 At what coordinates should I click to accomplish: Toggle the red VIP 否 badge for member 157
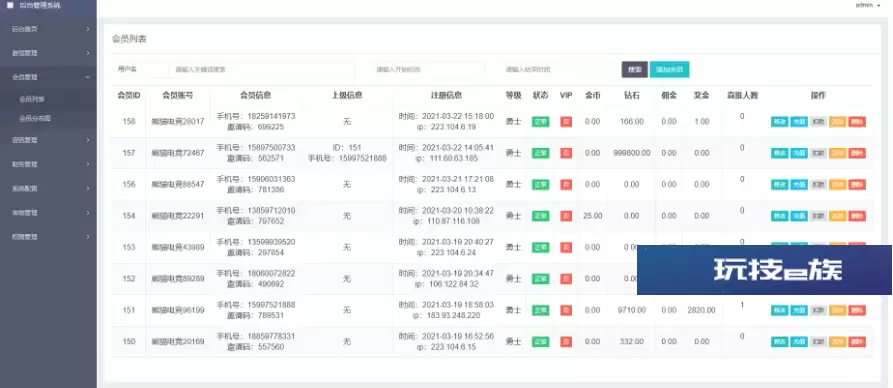(566, 153)
